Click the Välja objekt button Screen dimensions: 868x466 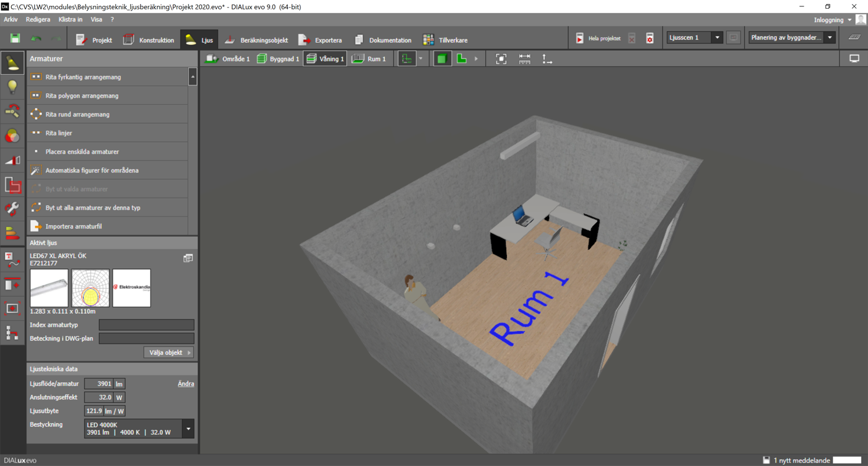(168, 353)
